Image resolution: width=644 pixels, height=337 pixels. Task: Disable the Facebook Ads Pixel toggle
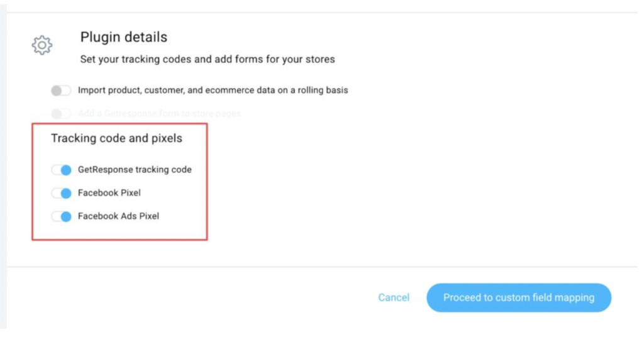pos(62,216)
